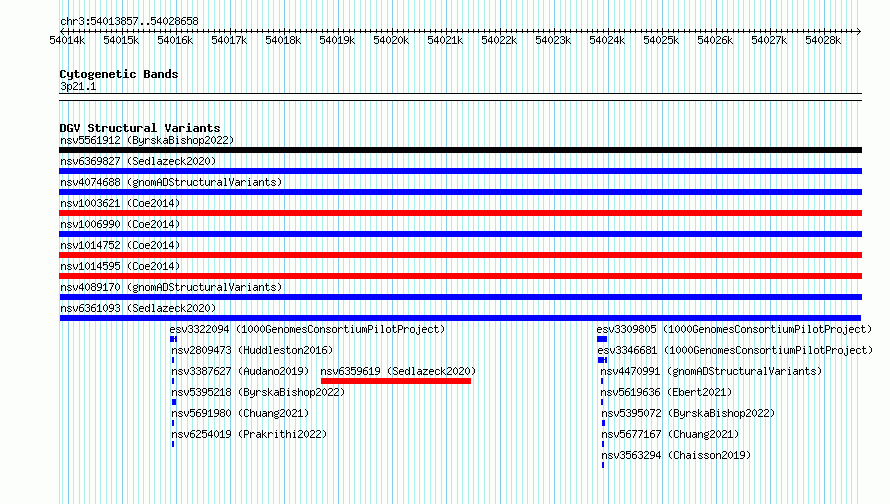
Task: Click the blue bar under nsv6361093
Action: 460,318
